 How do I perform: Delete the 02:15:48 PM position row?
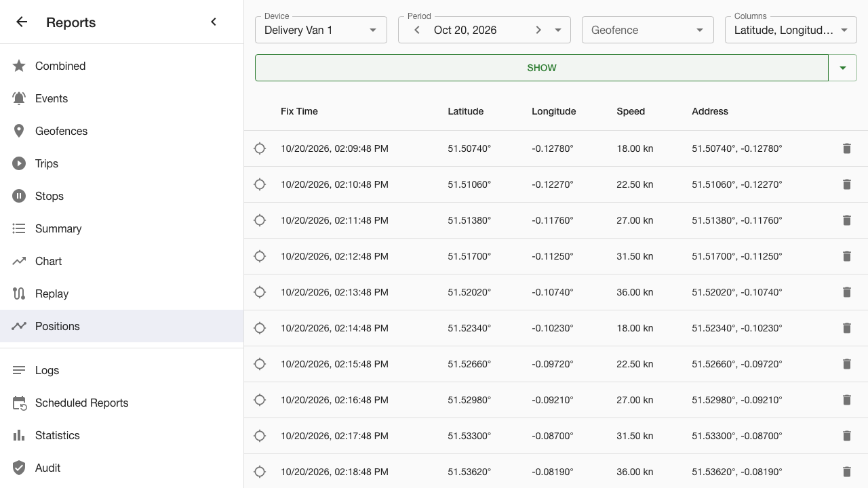[x=846, y=364]
